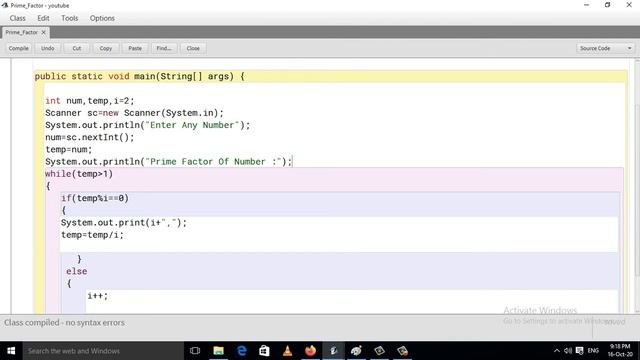Open VLC media player from the taskbar
640x360 pixels.
coord(287,351)
